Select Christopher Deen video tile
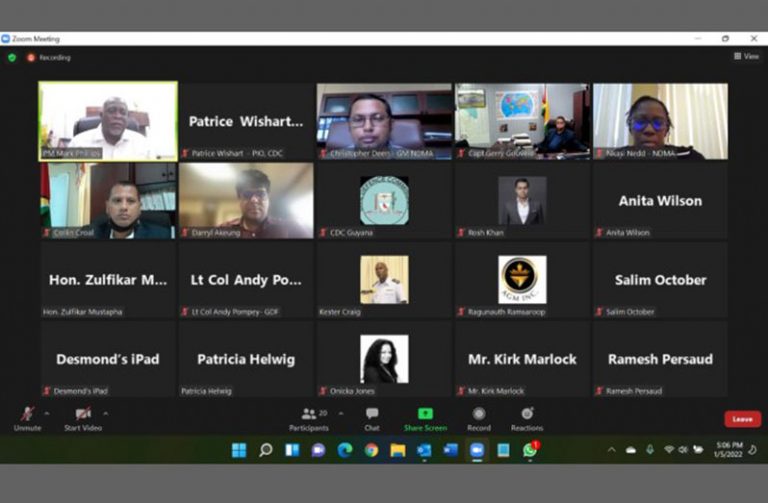 (x=384, y=121)
